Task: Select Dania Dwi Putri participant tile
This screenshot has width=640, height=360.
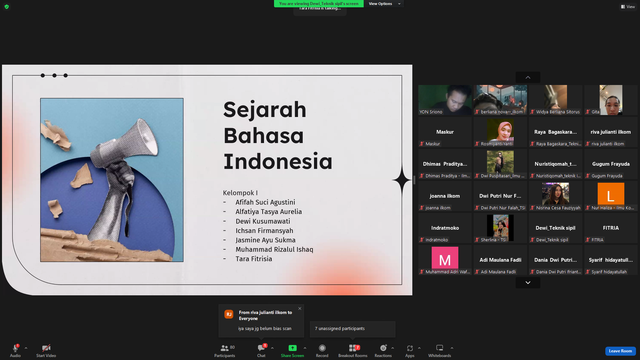Action: point(556,260)
